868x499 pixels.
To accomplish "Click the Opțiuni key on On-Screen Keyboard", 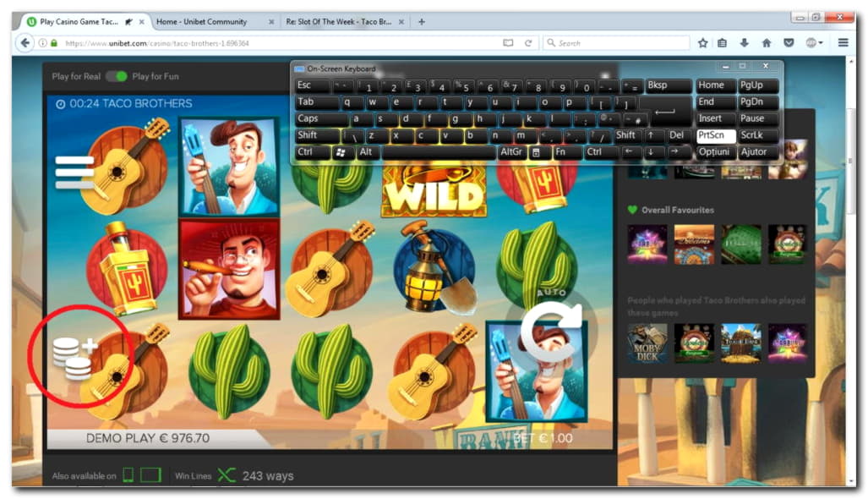I will coord(716,152).
